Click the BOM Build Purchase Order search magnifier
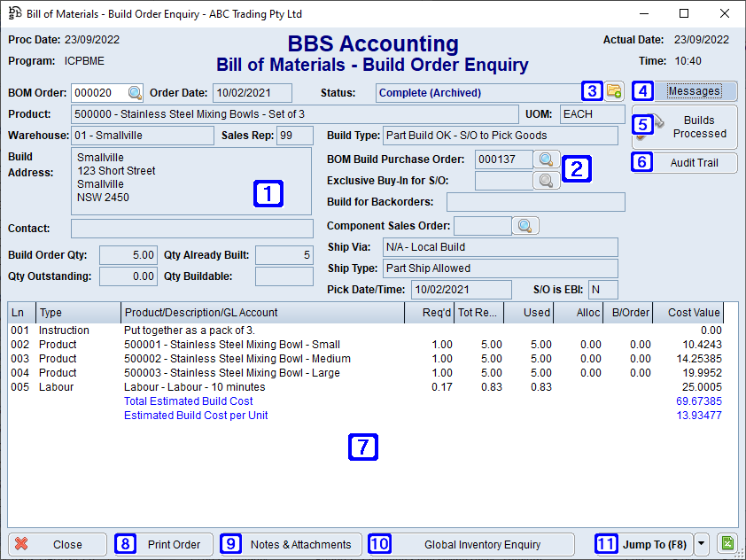 547,160
